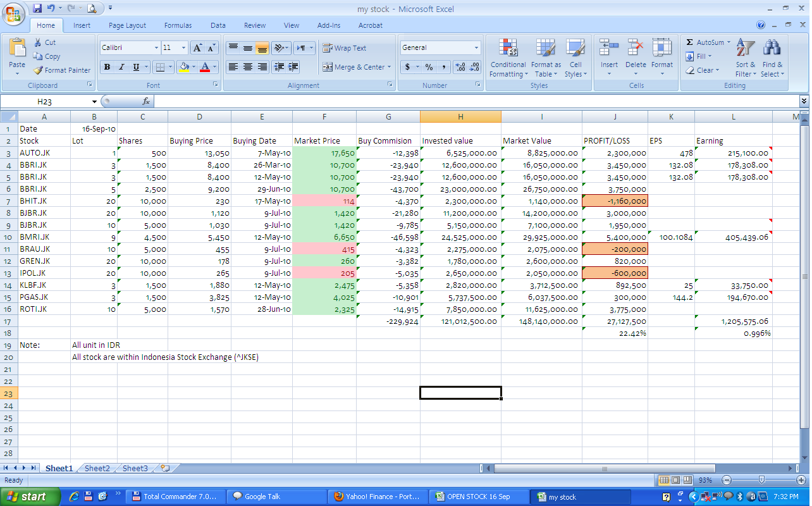
Task: Decrease font size with Shrink Font
Action: tap(211, 48)
